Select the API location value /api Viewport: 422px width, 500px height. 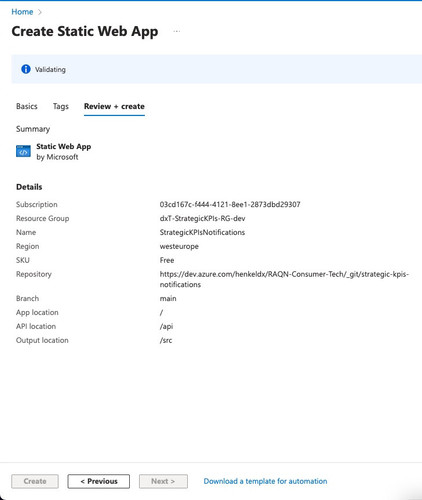pos(166,326)
